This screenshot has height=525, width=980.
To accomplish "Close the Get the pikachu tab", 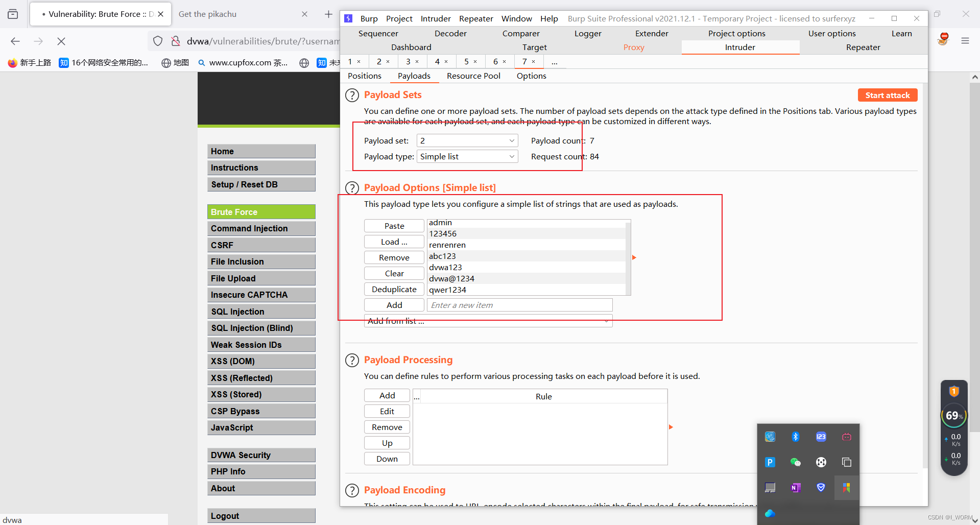I will pyautogui.click(x=304, y=14).
